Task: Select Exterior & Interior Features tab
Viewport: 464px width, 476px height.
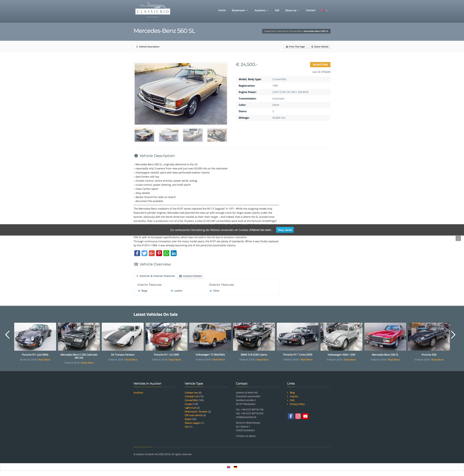Action: click(156, 276)
